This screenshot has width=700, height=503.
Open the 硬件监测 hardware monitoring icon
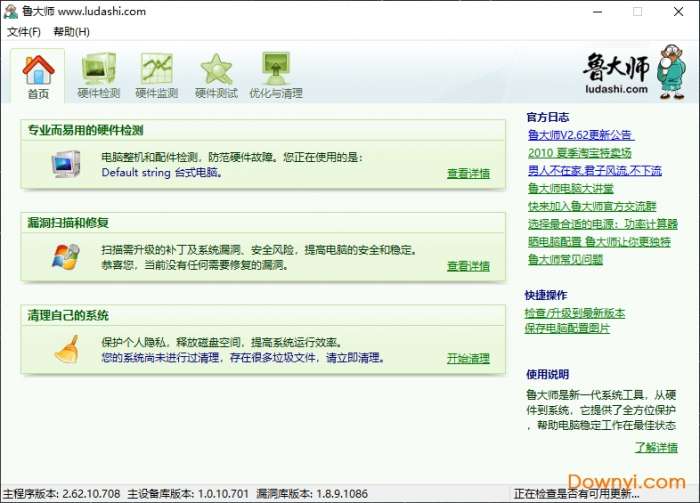point(157,69)
